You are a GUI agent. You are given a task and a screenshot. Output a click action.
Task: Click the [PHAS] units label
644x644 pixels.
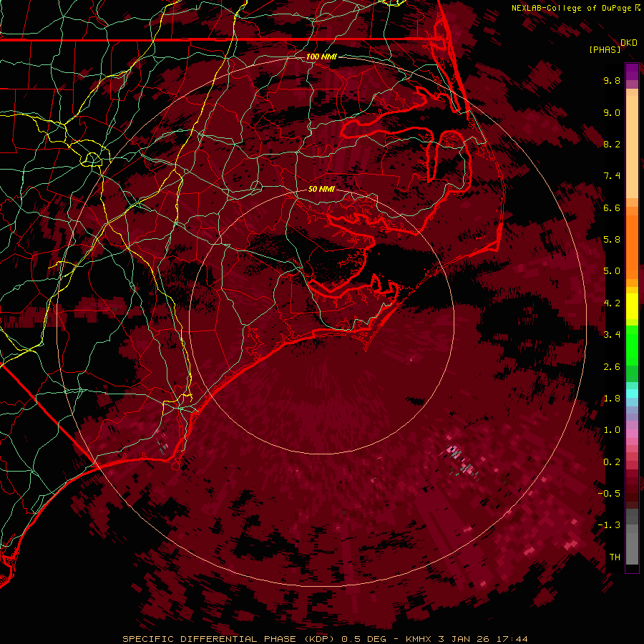tap(605, 50)
